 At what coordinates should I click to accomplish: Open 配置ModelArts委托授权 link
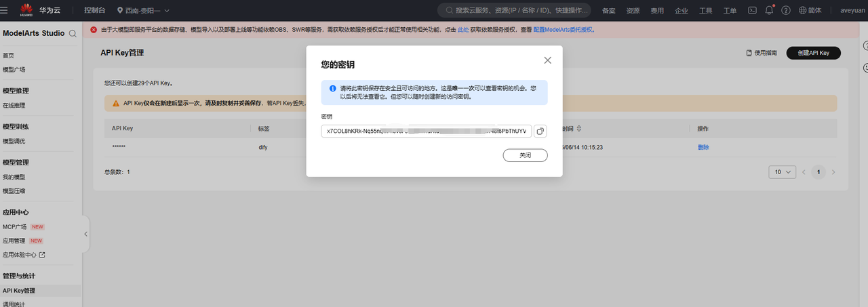[564, 30]
